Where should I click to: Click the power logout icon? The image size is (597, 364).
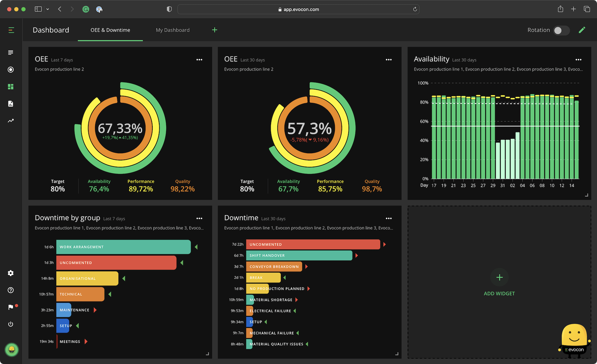click(x=11, y=324)
